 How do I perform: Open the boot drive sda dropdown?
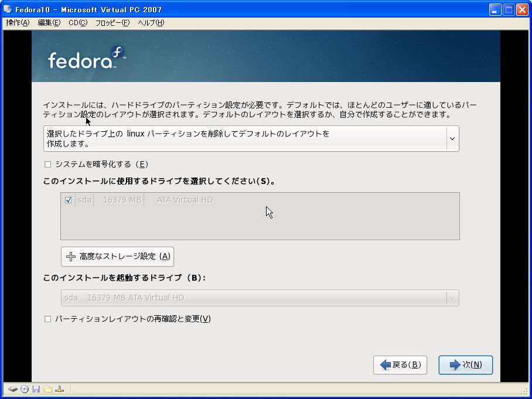(260, 298)
